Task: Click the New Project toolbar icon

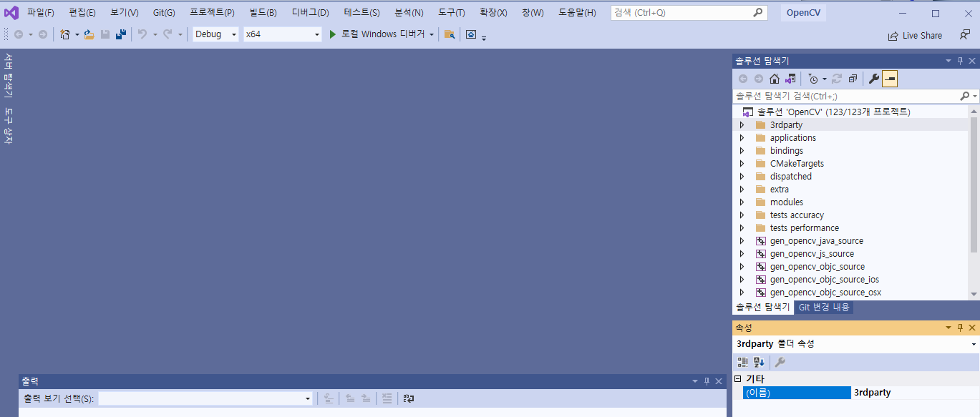Action: pos(65,34)
